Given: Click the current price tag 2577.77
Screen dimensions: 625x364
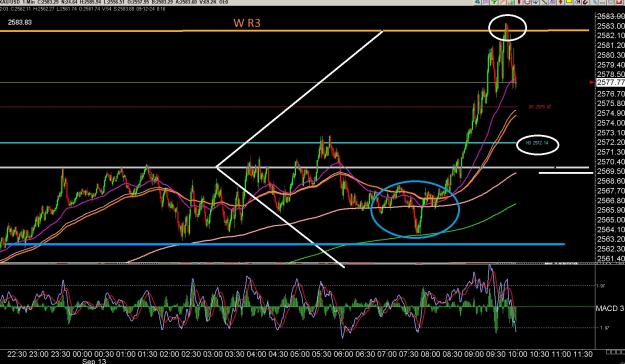Looking at the screenshot, I should click(x=611, y=83).
